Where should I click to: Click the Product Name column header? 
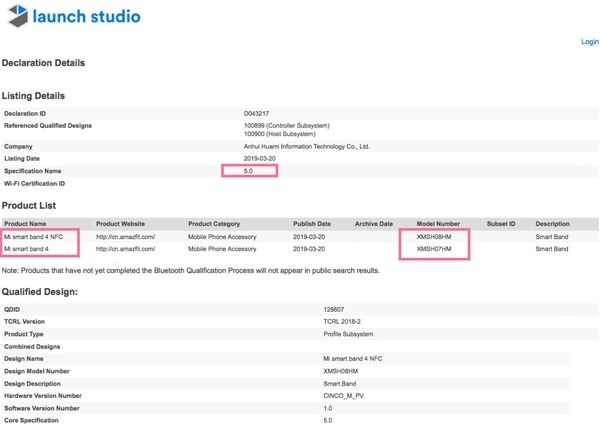tap(27, 223)
